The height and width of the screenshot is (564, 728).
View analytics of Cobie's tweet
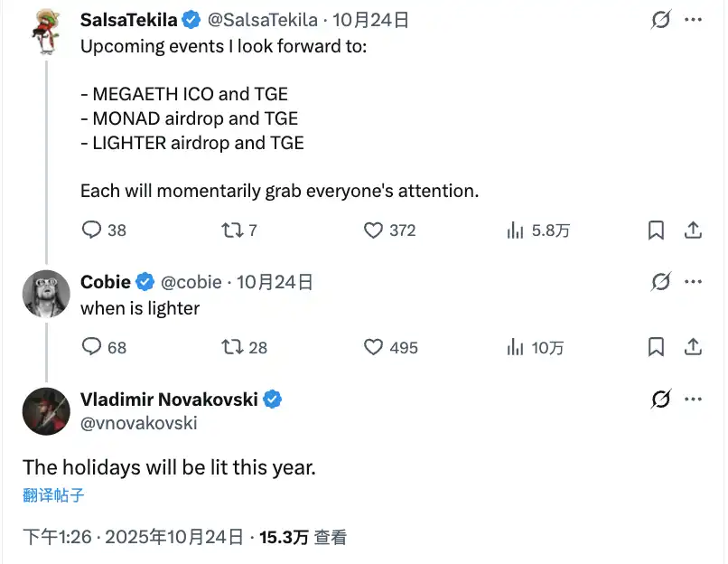pos(516,347)
